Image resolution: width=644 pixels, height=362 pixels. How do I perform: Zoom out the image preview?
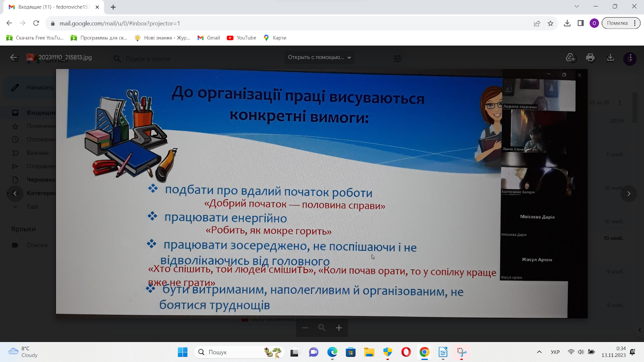tap(305, 328)
